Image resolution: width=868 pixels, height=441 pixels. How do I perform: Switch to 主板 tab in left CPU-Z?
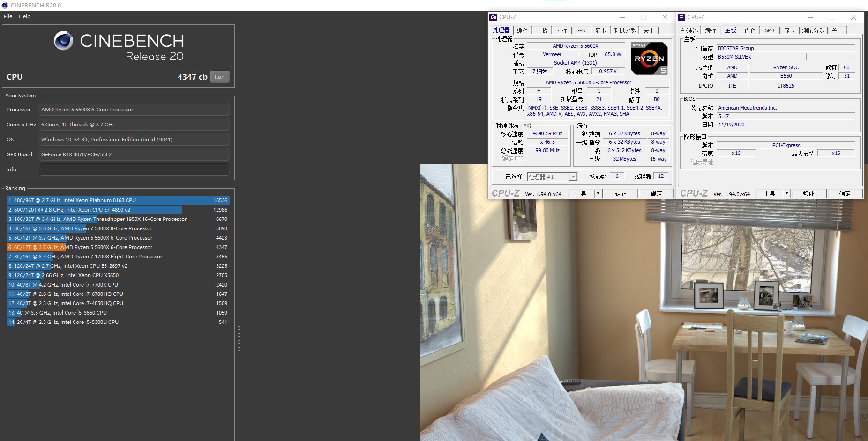click(x=542, y=30)
